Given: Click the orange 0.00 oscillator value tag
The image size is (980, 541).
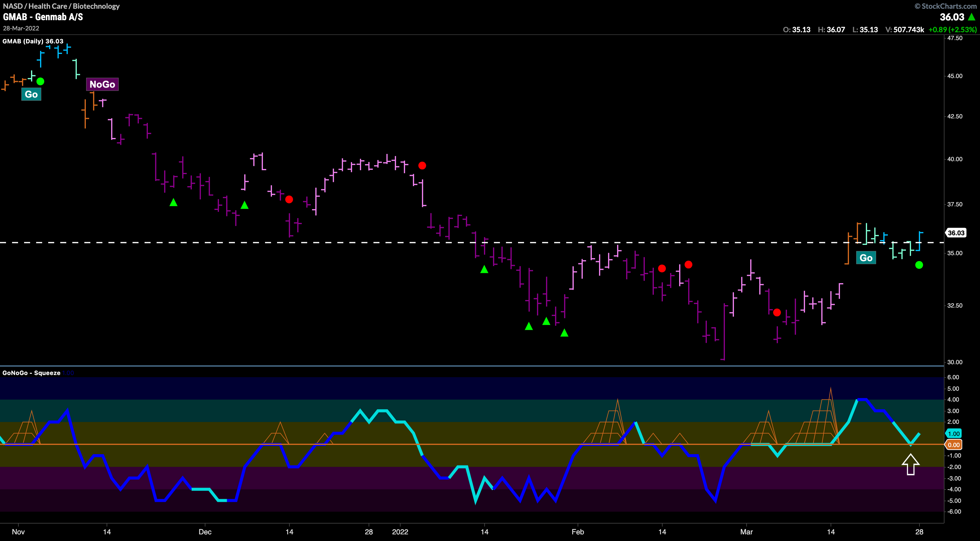Looking at the screenshot, I should tap(954, 445).
